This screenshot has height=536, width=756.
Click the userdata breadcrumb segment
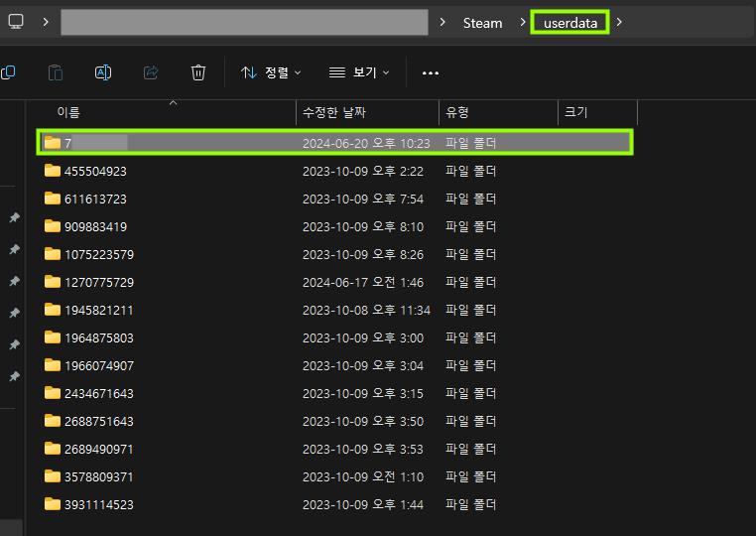pyautogui.click(x=569, y=22)
